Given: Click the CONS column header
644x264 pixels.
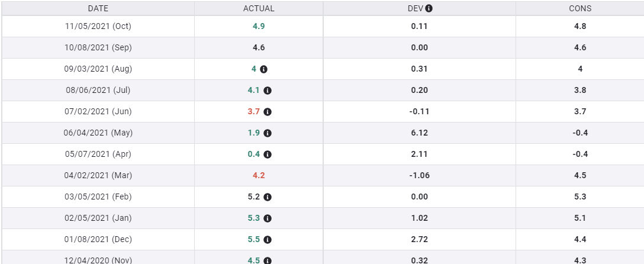Looking at the screenshot, I should tap(579, 9).
